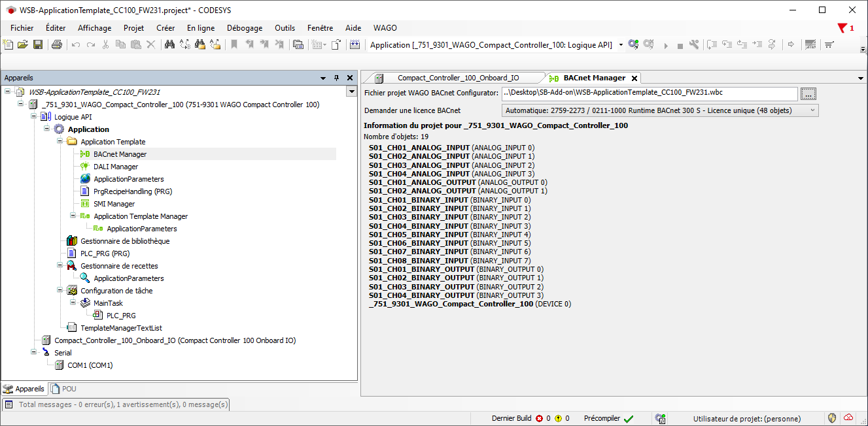
Task: Switch to the POU tab
Action: pyautogui.click(x=64, y=389)
